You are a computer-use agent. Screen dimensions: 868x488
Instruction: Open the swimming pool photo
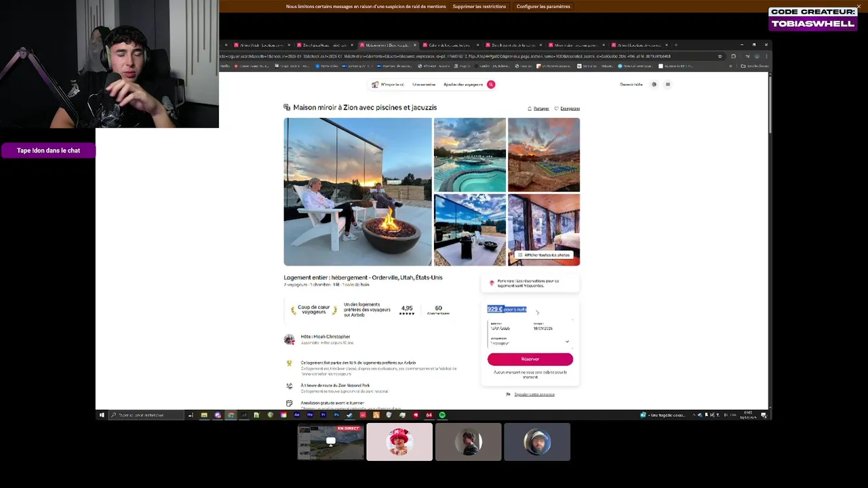470,155
